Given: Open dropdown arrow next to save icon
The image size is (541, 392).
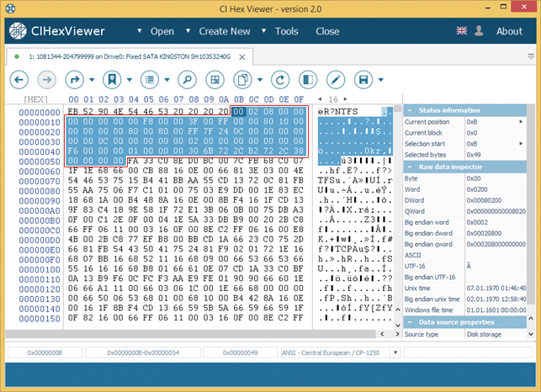Looking at the screenshot, I should (381, 80).
